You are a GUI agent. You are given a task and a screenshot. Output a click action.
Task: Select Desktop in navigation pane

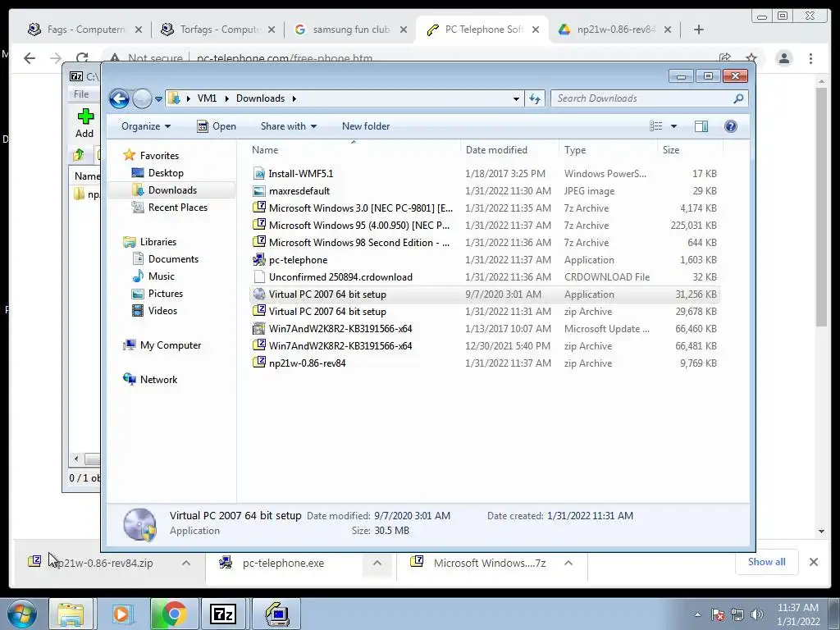pyautogui.click(x=166, y=173)
